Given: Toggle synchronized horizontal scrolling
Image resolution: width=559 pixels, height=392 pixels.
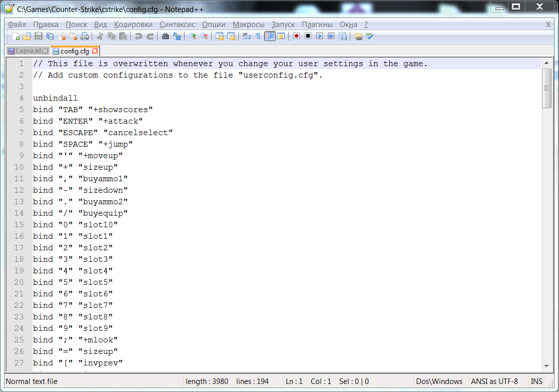Looking at the screenshot, I should (231, 37).
